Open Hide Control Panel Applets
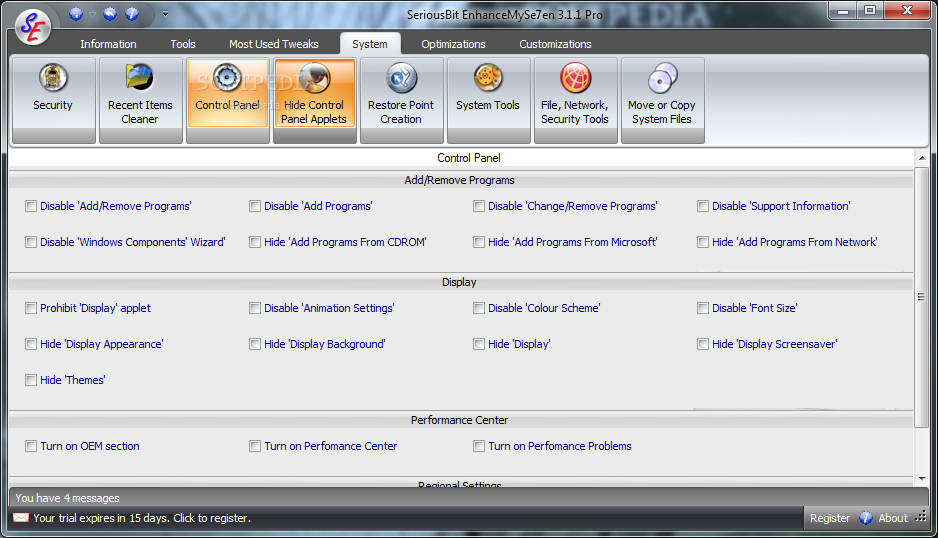Image resolution: width=938 pixels, height=538 pixels. tap(315, 100)
